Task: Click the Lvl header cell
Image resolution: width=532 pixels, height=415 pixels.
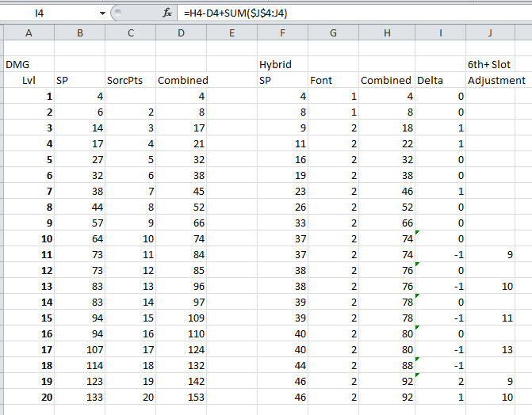Action: click(x=29, y=80)
